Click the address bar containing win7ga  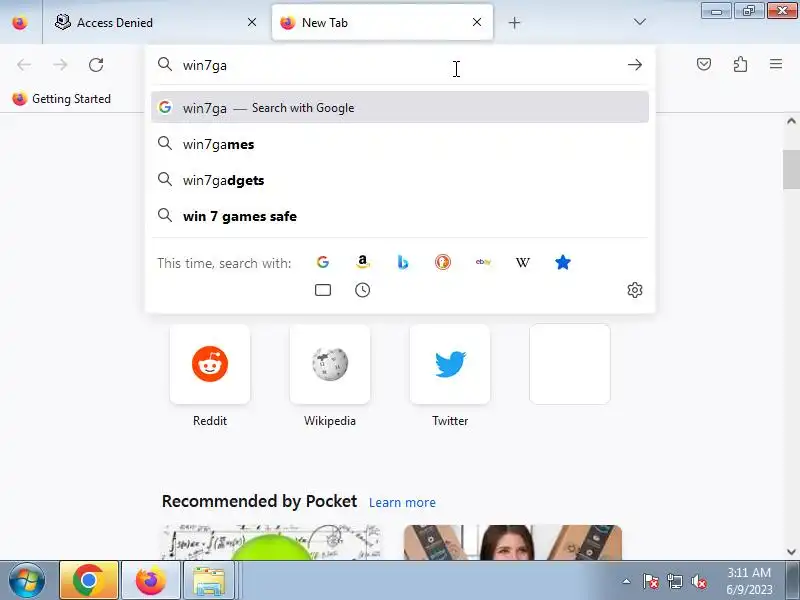click(398, 65)
